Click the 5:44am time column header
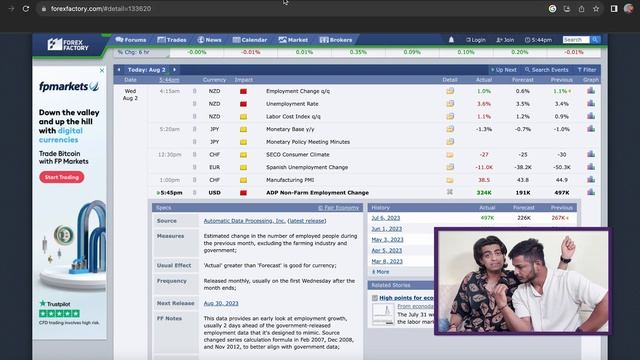 tap(169, 80)
